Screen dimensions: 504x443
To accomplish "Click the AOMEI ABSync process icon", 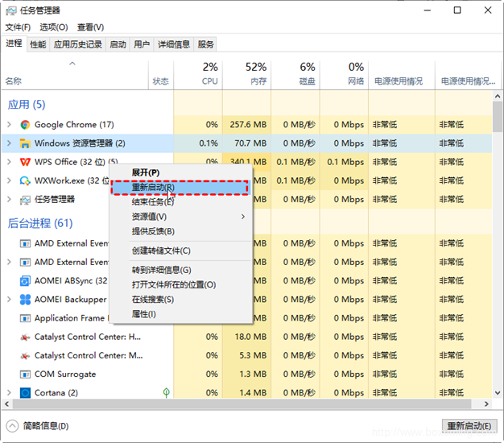I will tap(25, 281).
